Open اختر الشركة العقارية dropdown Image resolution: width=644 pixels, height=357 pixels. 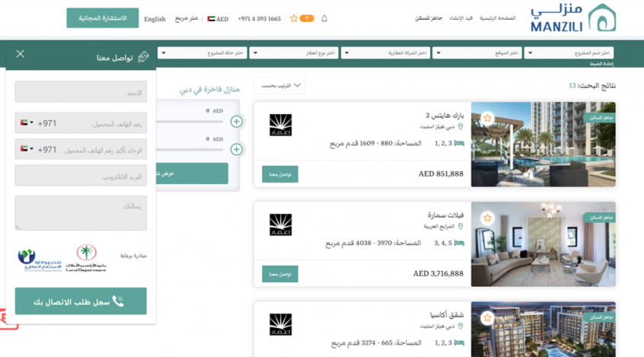pos(386,53)
